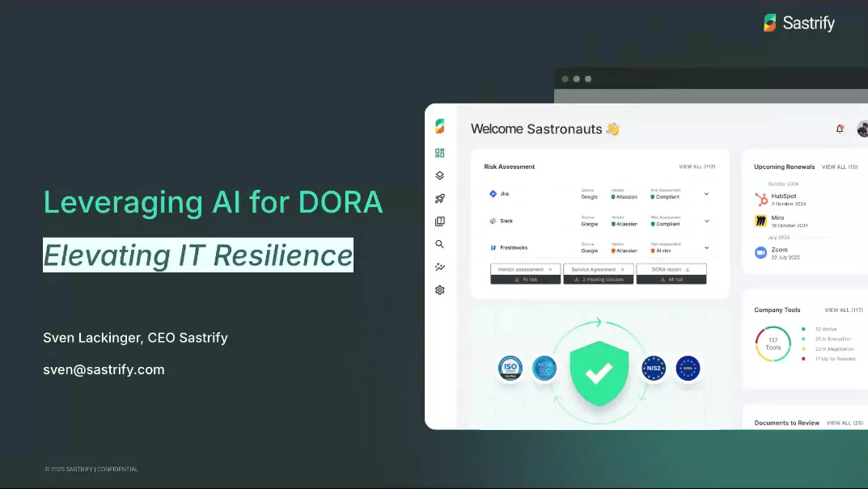Viewport: 868px width, 489px height.
Task: Click 'Welcome Sastronauts' heading
Action: tap(544, 129)
